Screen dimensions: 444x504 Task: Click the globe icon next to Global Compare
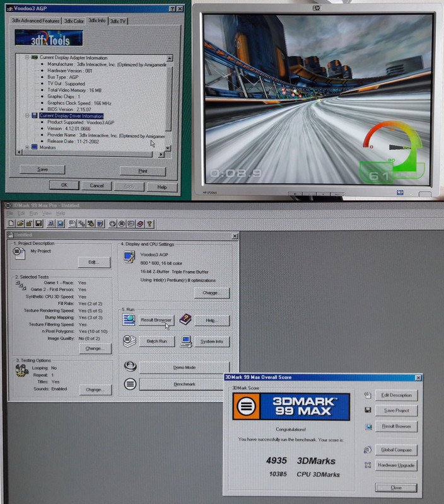(368, 450)
